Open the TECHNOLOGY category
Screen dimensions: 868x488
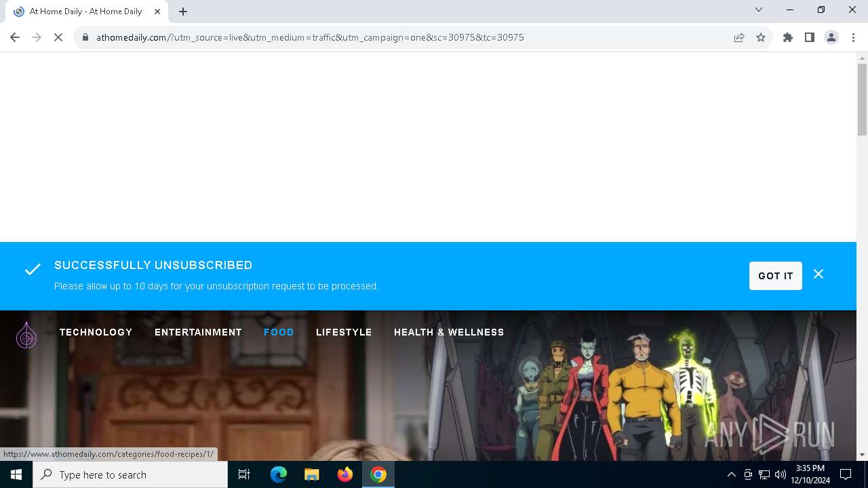(x=96, y=332)
